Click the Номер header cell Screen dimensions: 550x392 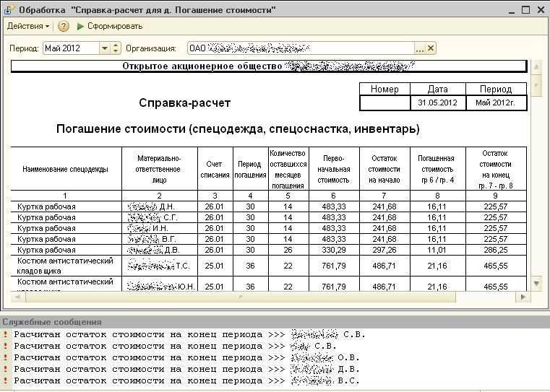pos(384,89)
